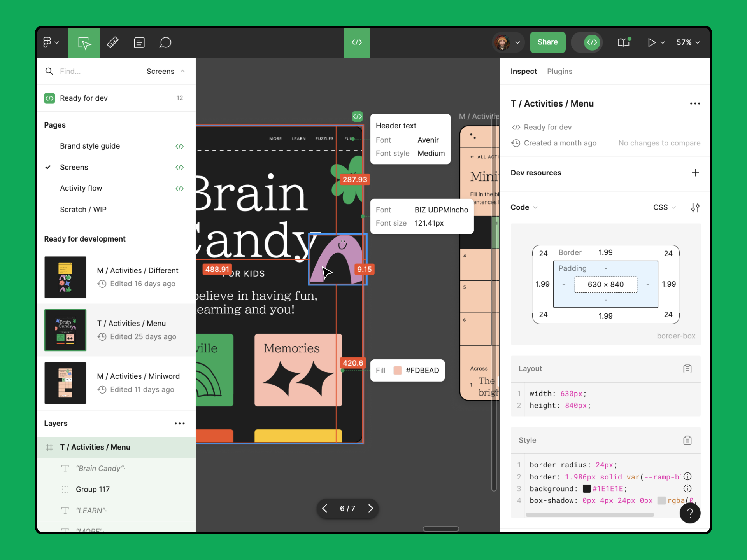The width and height of the screenshot is (747, 560).
Task: Click the code inspector icon in toolbar
Action: [x=357, y=42]
